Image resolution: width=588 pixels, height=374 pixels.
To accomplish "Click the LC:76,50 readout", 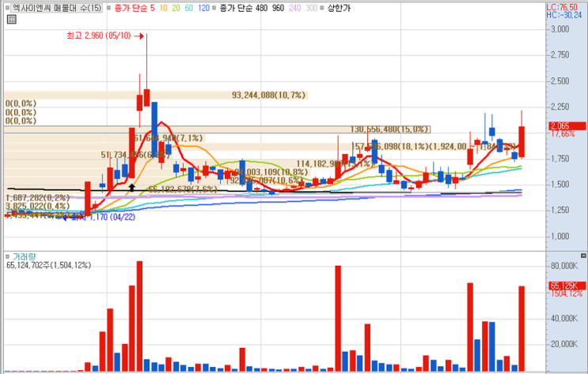I will pos(562,7).
